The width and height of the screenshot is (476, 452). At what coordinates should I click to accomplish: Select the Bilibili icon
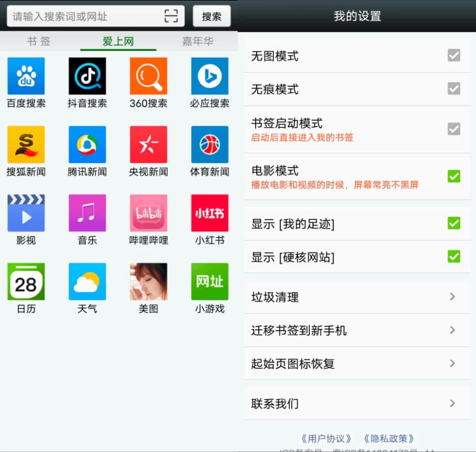click(x=148, y=213)
